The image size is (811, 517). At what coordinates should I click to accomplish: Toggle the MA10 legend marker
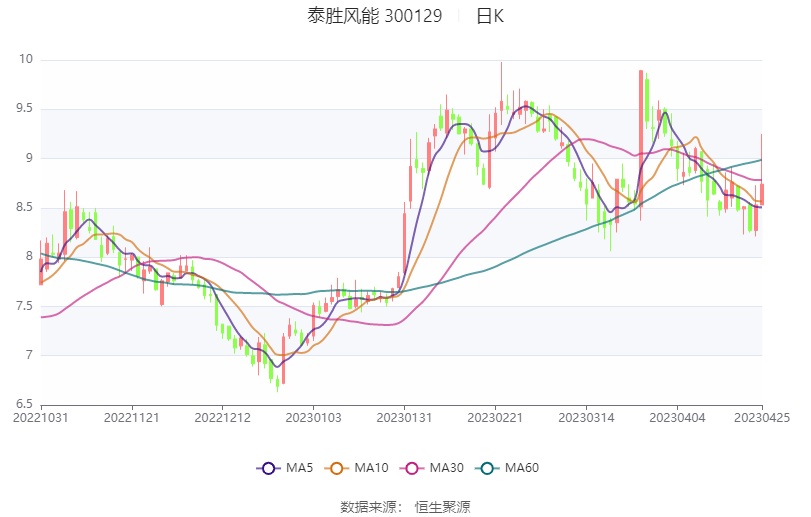click(337, 467)
